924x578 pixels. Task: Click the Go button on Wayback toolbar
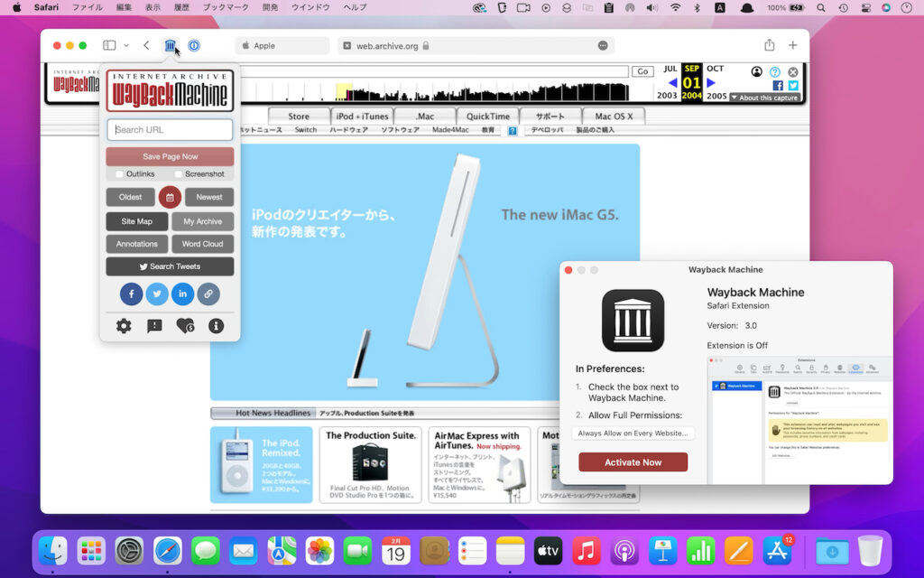coord(642,71)
